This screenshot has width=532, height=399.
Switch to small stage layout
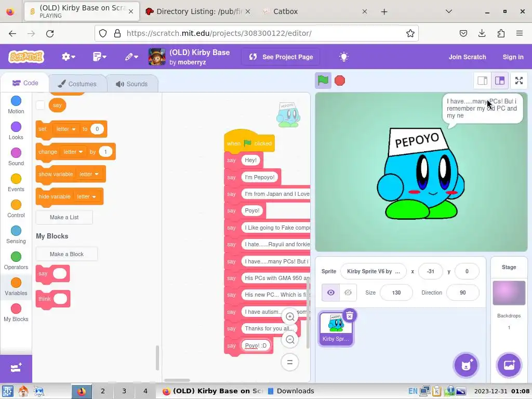[482, 81]
